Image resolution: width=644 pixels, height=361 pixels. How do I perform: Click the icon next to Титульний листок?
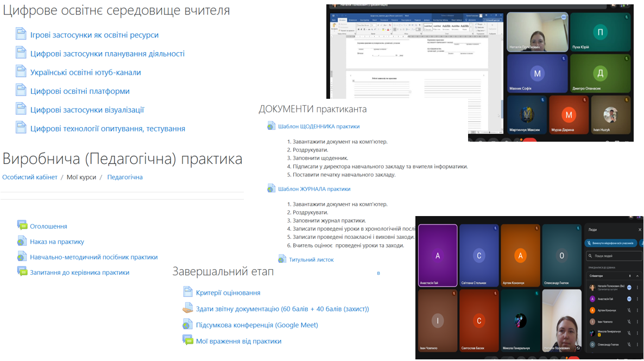tap(282, 259)
